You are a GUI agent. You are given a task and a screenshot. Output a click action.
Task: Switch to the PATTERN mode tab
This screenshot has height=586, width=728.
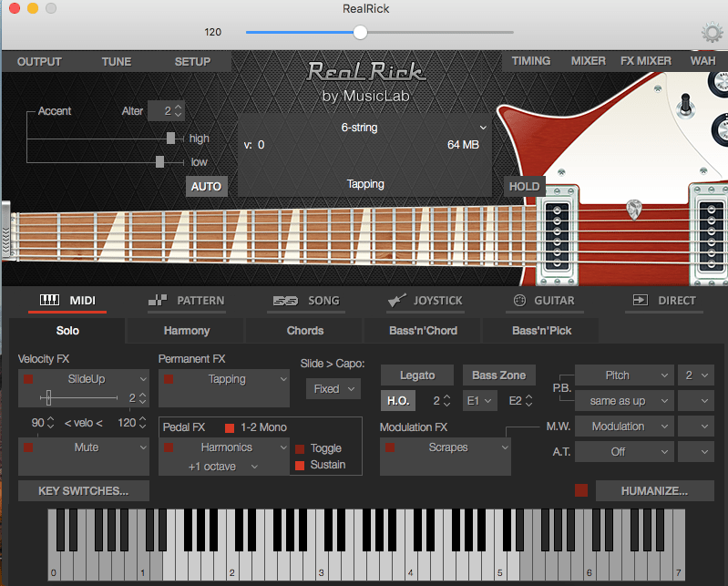click(x=187, y=301)
